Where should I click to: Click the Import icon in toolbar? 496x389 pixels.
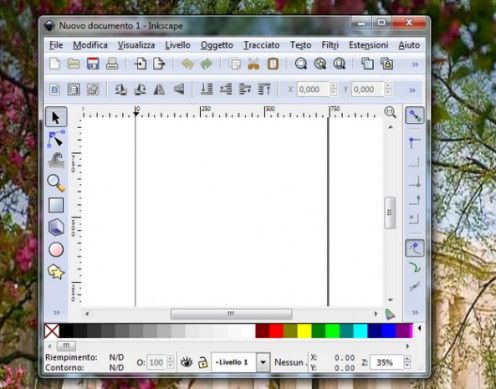(140, 63)
